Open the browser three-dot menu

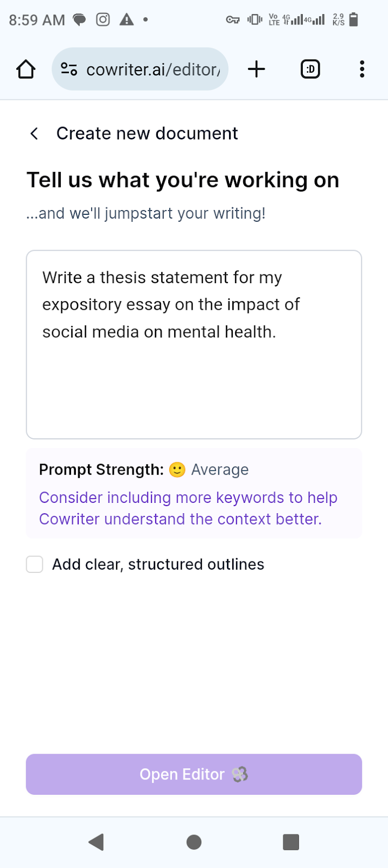[362, 69]
